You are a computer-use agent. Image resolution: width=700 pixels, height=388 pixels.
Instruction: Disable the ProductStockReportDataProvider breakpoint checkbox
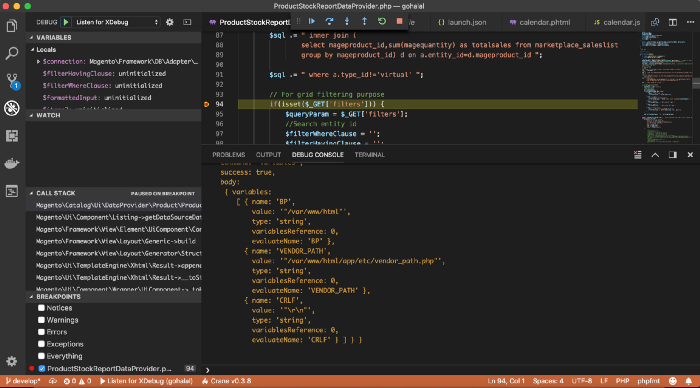42,368
